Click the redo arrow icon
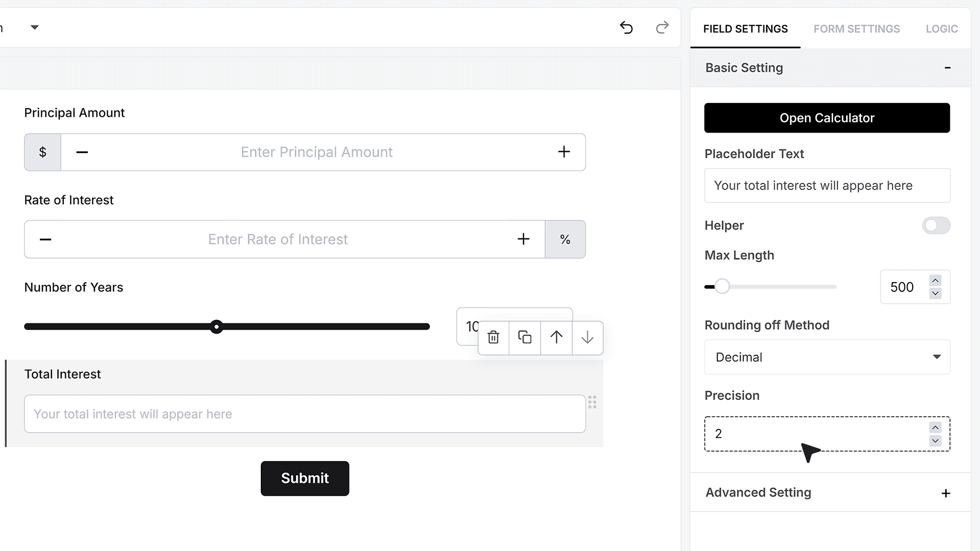This screenshot has width=980, height=551. coord(662,28)
